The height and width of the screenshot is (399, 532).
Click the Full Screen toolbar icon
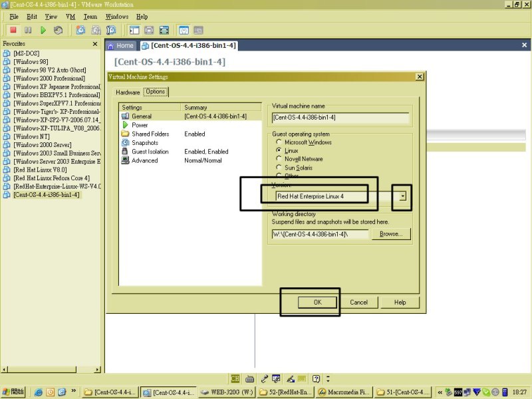click(164, 30)
